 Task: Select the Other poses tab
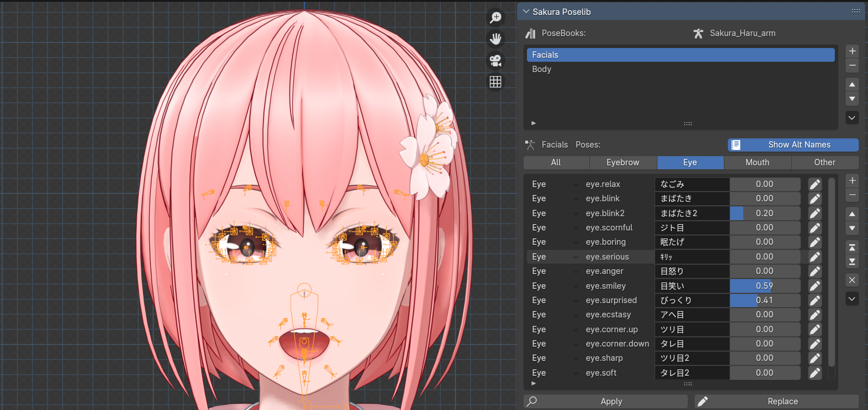[825, 162]
